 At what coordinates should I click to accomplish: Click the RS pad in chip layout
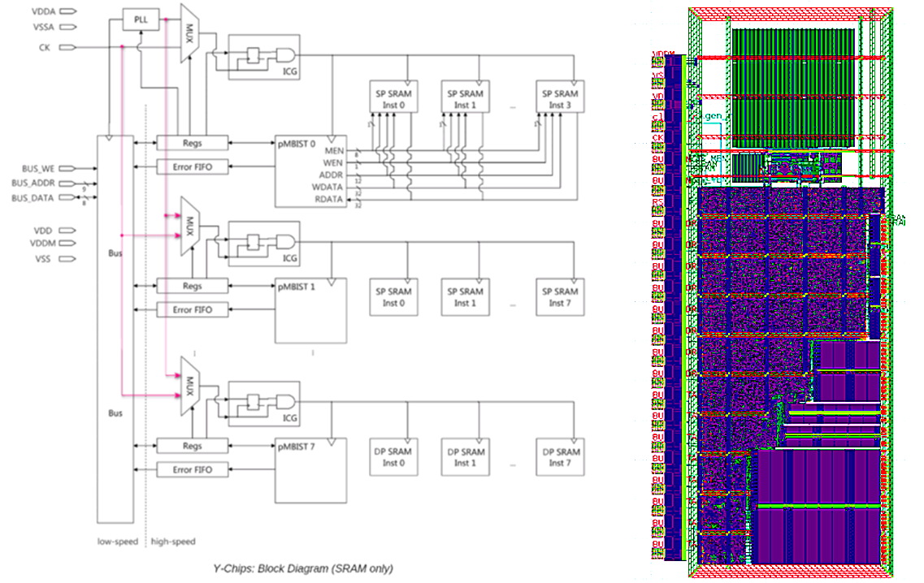click(x=657, y=202)
